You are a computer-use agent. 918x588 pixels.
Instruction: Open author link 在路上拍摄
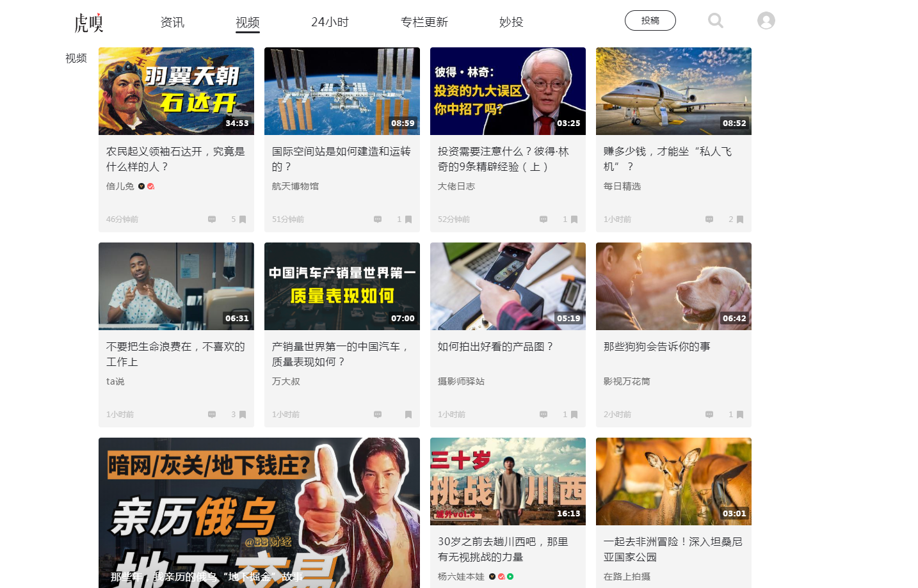[627, 576]
